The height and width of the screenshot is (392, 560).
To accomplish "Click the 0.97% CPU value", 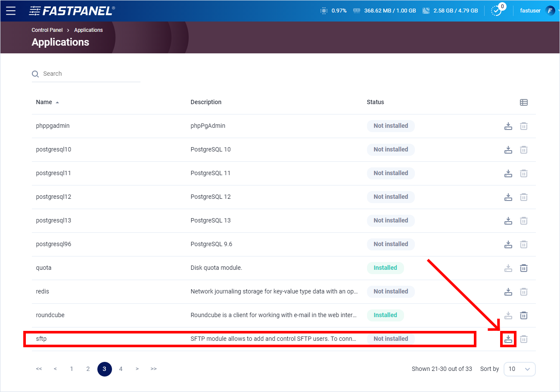I will (x=339, y=11).
